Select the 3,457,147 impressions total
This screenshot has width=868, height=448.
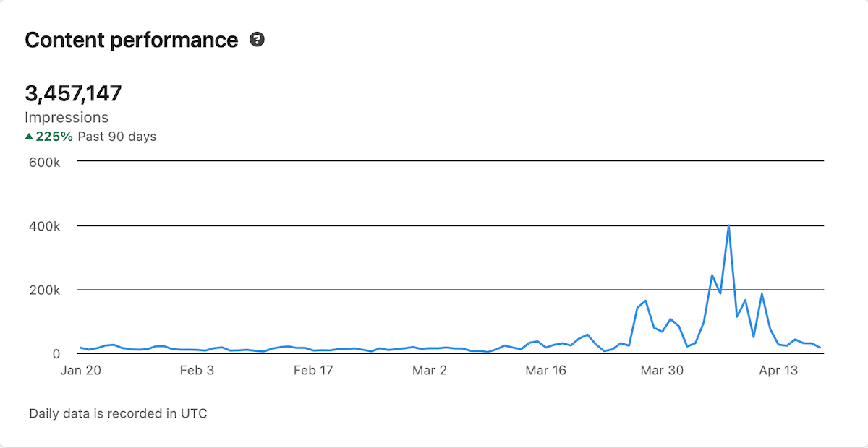[x=73, y=93]
